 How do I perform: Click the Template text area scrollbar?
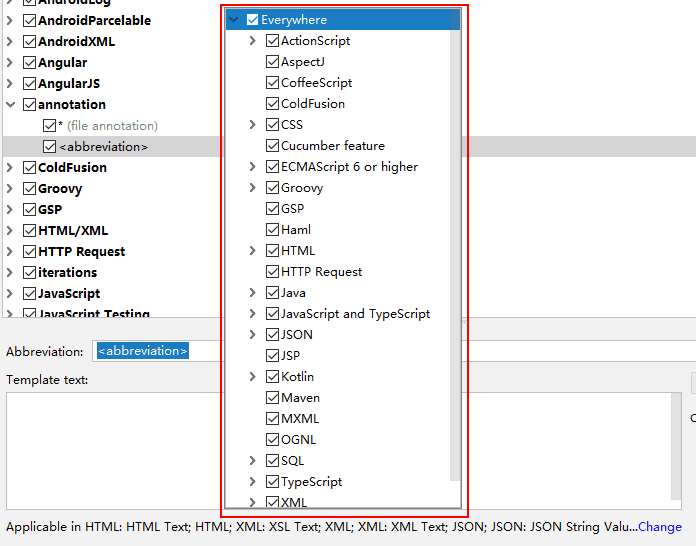676,446
